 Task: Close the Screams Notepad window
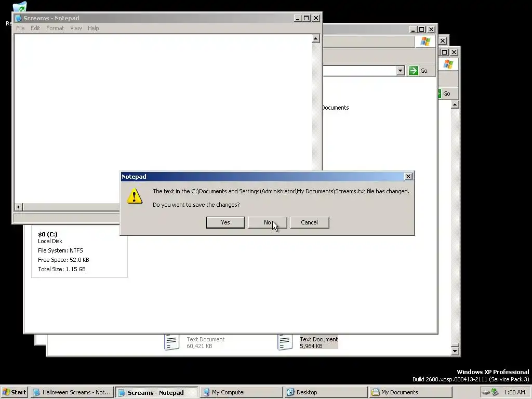316,18
